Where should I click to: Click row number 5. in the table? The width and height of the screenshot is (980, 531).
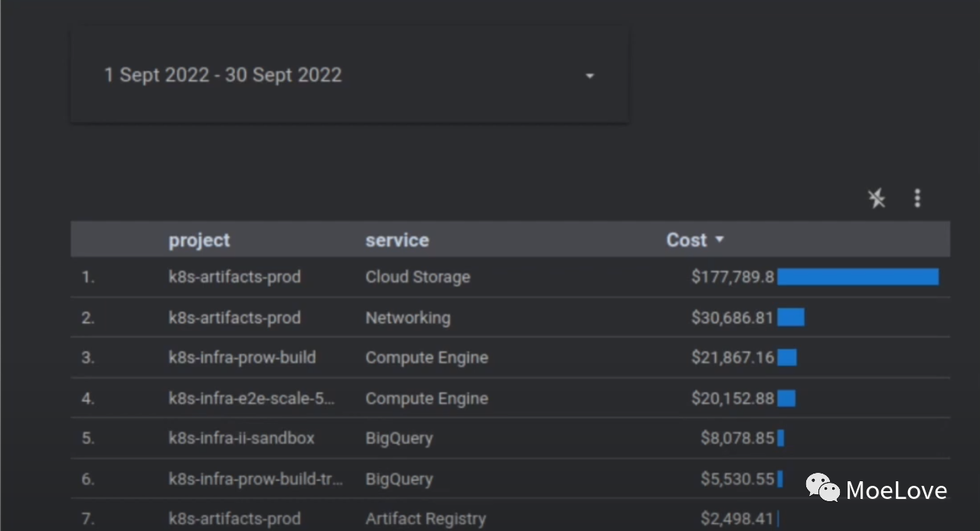[88, 438]
